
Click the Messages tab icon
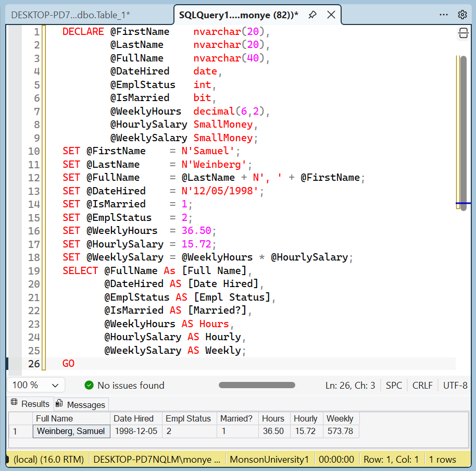pyautogui.click(x=59, y=403)
